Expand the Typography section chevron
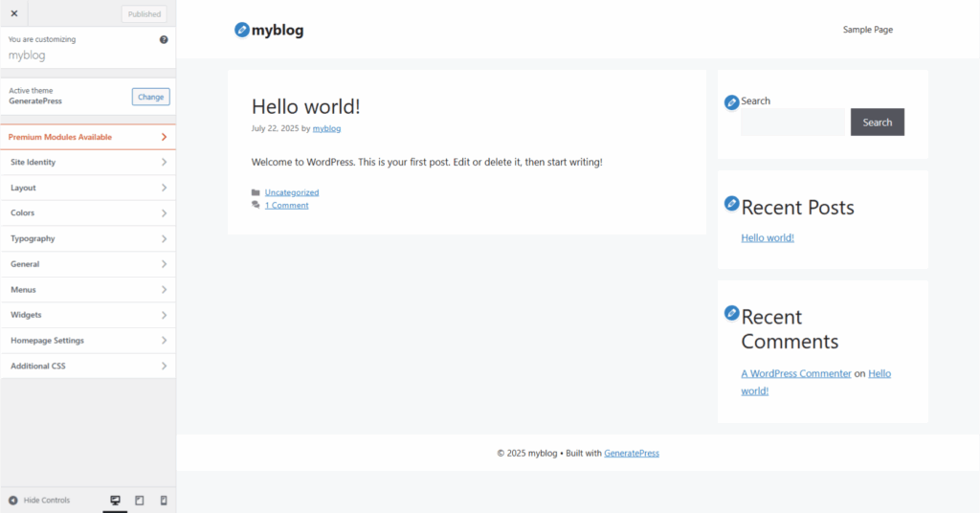The height and width of the screenshot is (513, 980). click(x=164, y=238)
